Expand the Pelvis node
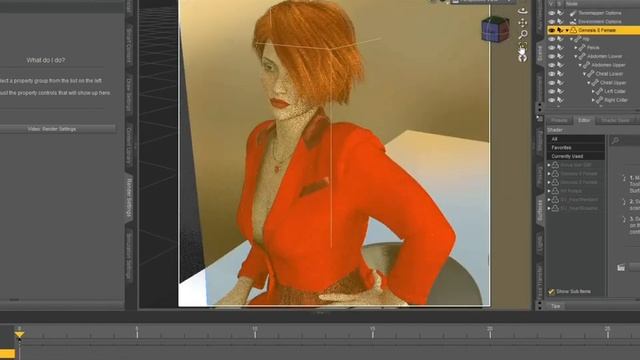Screen dimensions: 640x360 (576, 48)
